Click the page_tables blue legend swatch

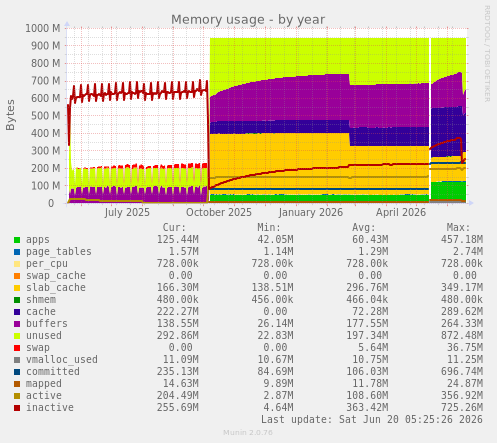tap(17, 252)
